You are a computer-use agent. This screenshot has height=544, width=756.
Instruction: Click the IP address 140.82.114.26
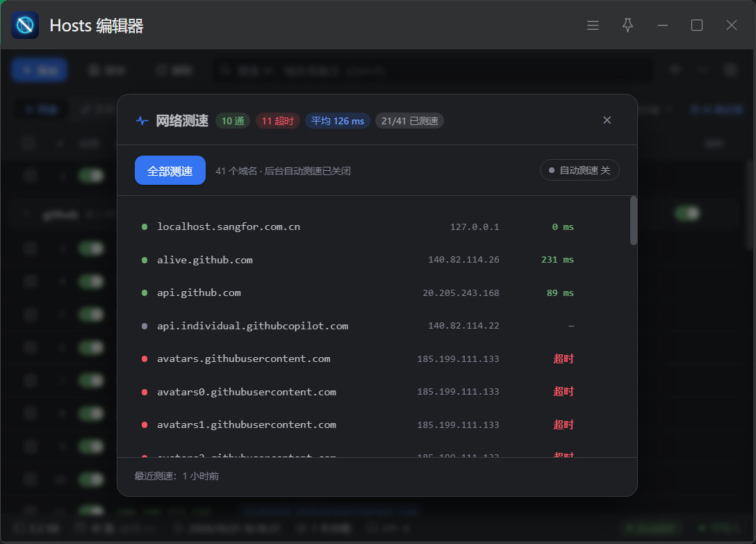pos(463,260)
